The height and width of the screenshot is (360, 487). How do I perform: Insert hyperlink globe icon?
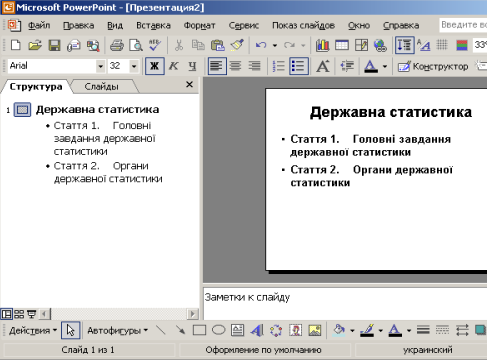tap(380, 45)
